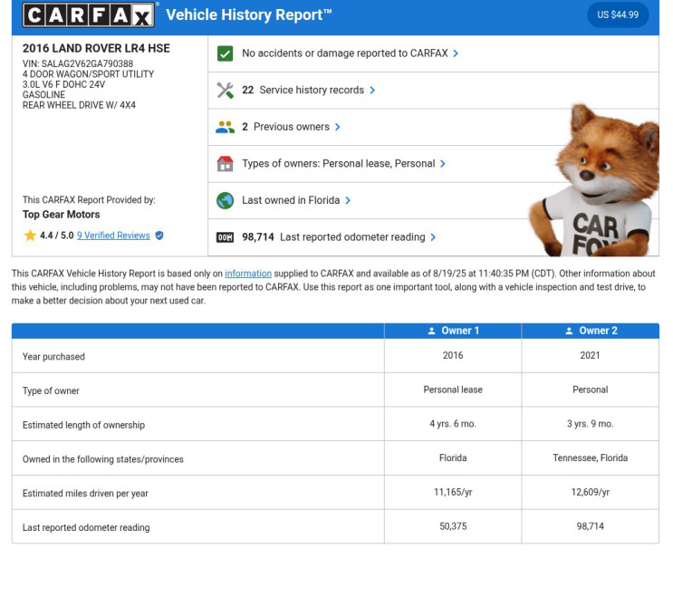
Task: Click the gold rating star icon
Action: point(30,236)
